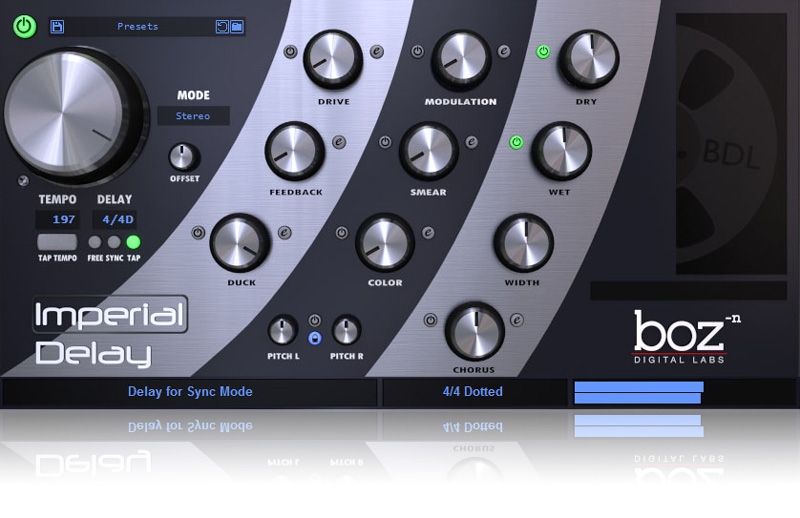
Task: Click the undo arrow icon beside Presets
Action: point(222,27)
